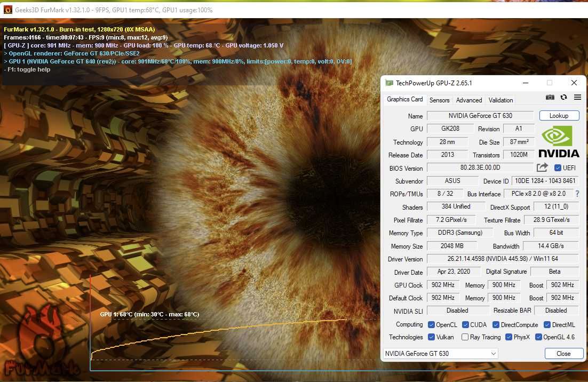Maximize the GPU-Z window

(x=550, y=83)
